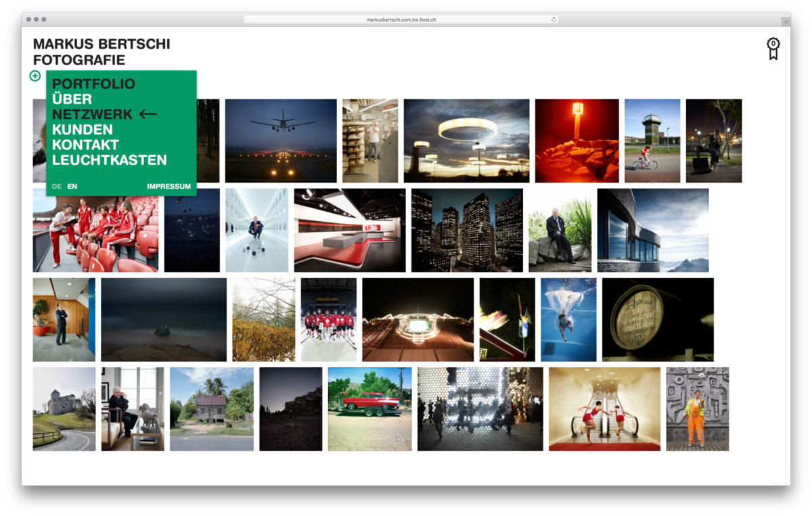Navigate to Kontakt
Screen dimensions: 812x516
tap(85, 145)
